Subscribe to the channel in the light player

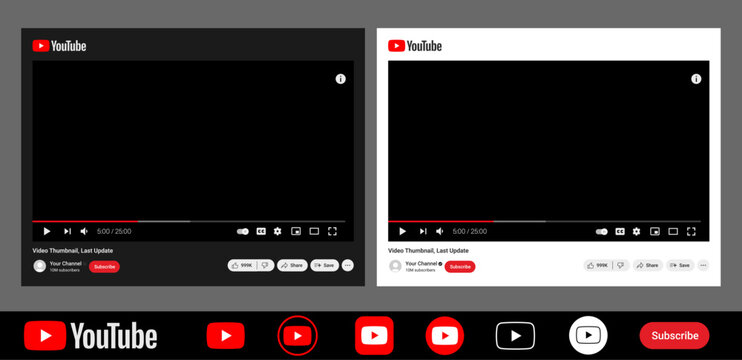(x=460, y=267)
